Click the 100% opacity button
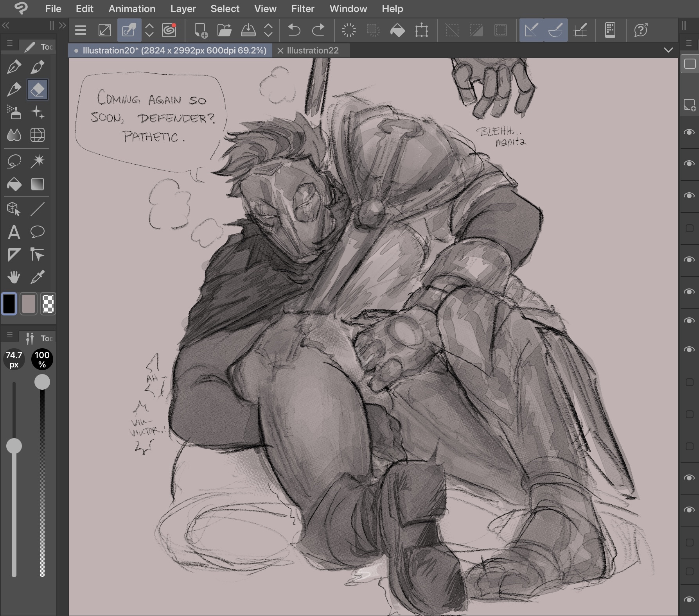Image resolution: width=699 pixels, height=616 pixels. tap(42, 360)
